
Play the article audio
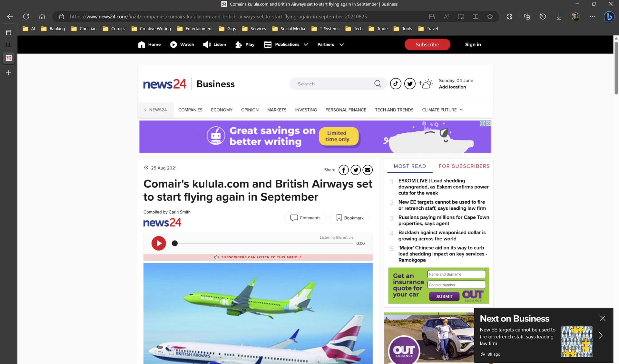point(159,243)
